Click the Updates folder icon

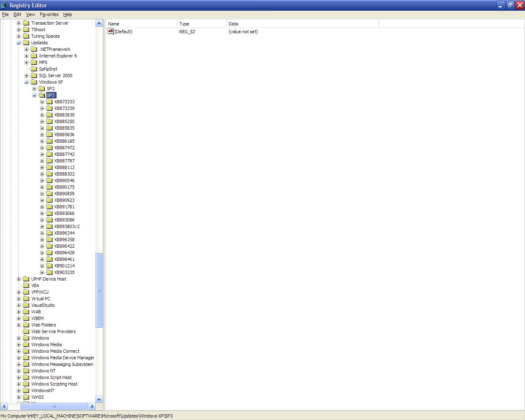[x=26, y=43]
